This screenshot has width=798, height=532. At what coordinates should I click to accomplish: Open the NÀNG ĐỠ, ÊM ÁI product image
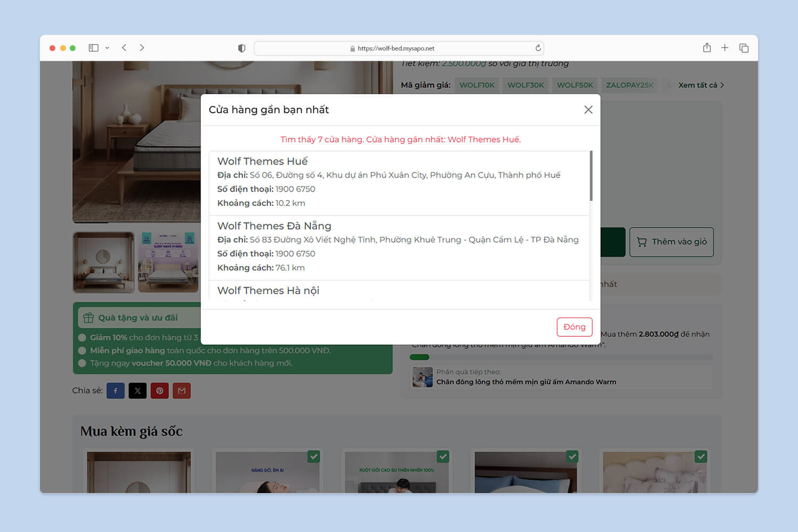click(x=268, y=472)
